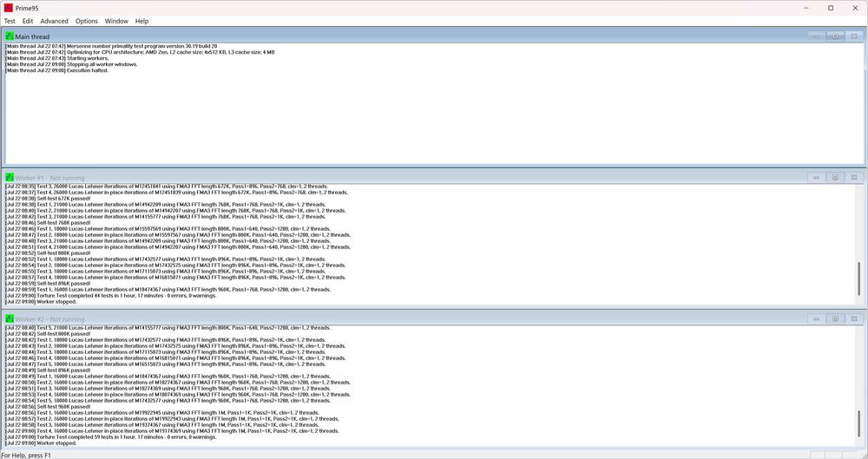Click the line testing M19922943
This screenshot has width=868, height=459.
172,418
